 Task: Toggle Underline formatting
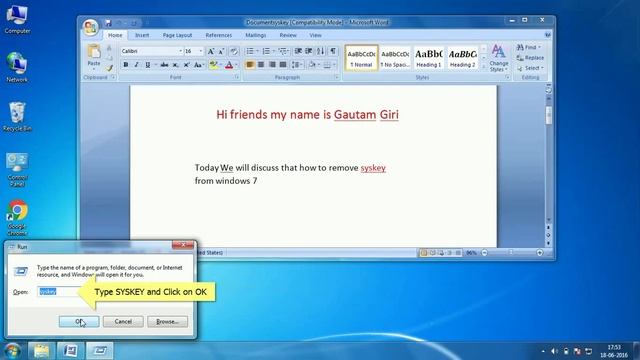147,65
